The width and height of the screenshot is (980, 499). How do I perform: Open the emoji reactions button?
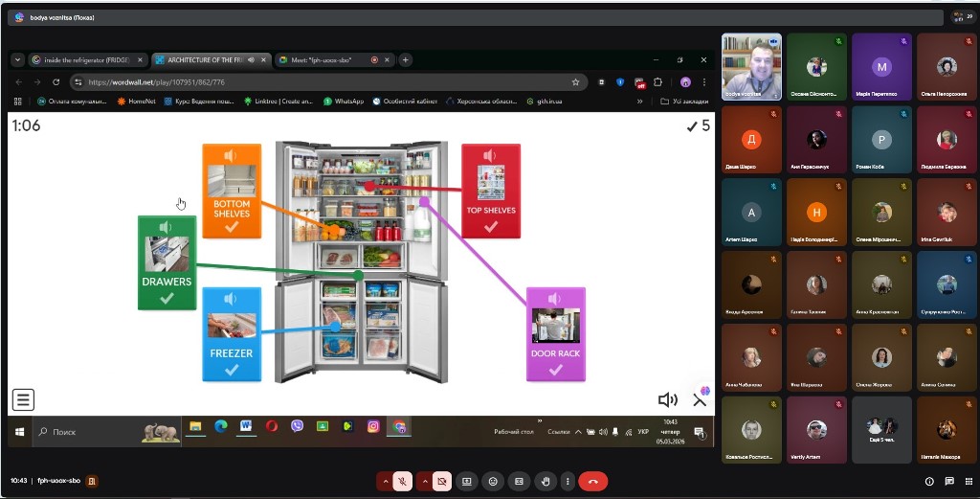[x=493, y=482]
